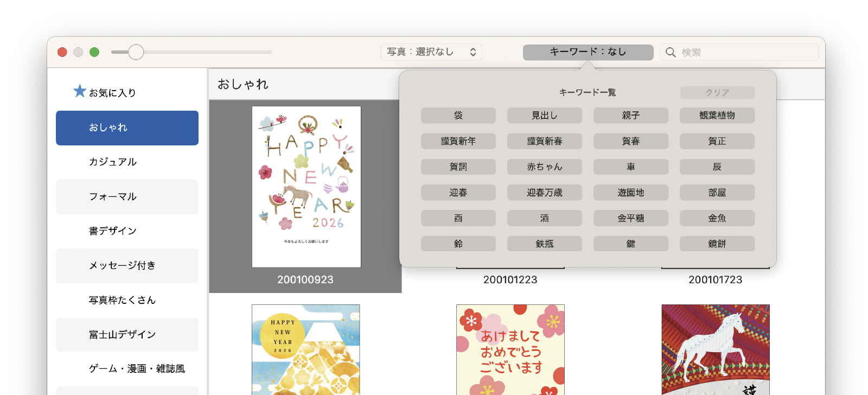The width and height of the screenshot is (868, 395).
Task: Select the カジュアル category
Action: (x=127, y=162)
